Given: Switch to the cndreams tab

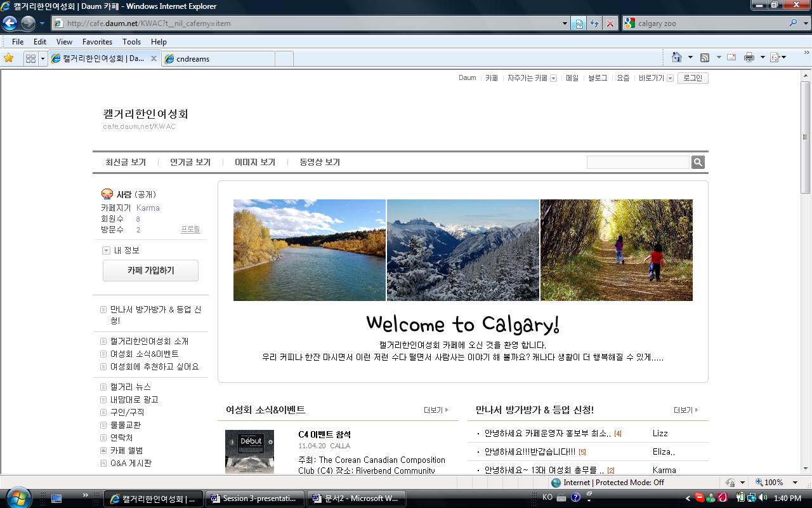Looking at the screenshot, I should point(219,59).
